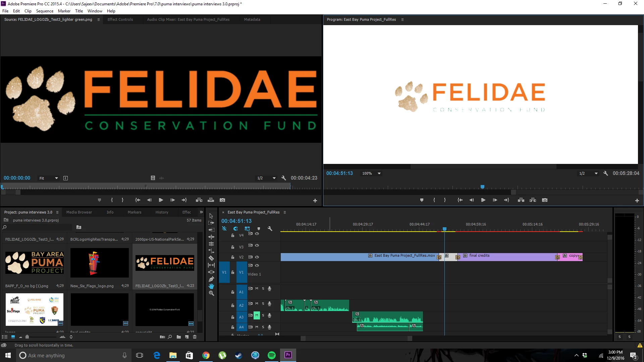Select the Ripple Edit tool

pyautogui.click(x=211, y=237)
